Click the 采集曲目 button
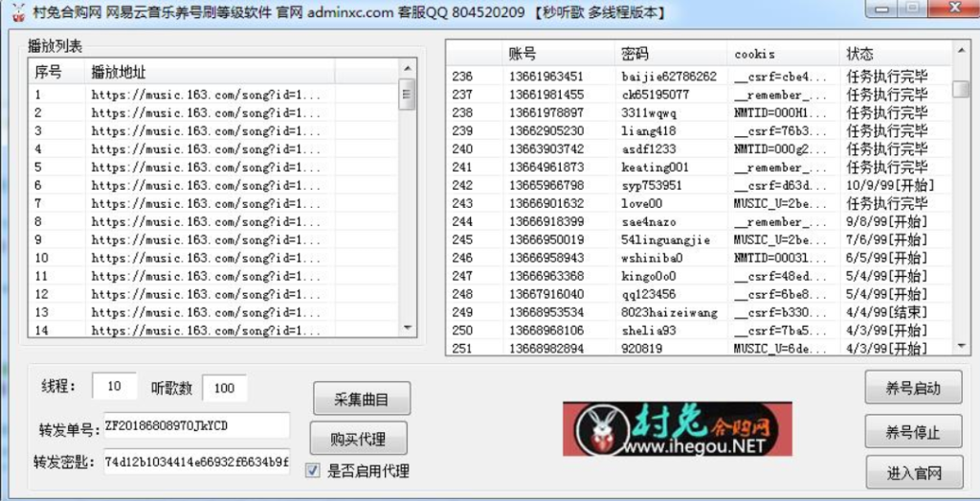This screenshot has height=501, width=980. coord(362,399)
